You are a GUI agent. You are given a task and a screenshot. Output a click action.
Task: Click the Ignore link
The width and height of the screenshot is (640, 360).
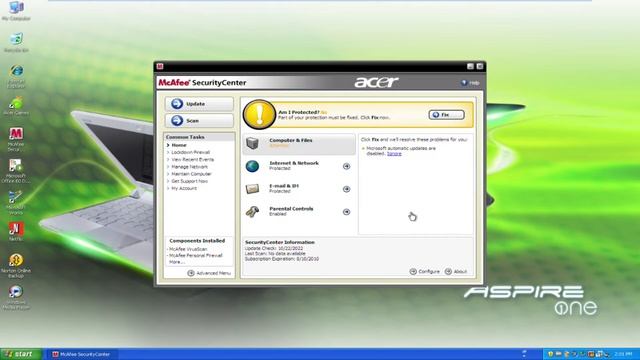394,154
